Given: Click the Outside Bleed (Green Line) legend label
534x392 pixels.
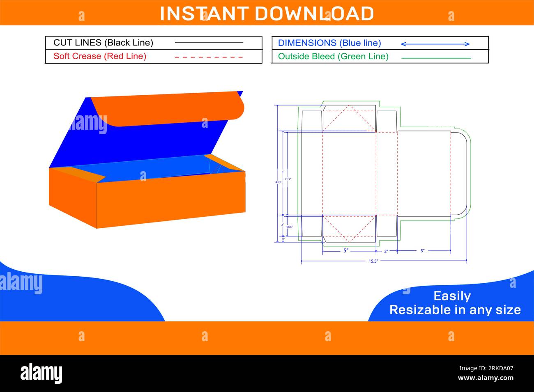Looking at the screenshot, I should click(x=333, y=56).
